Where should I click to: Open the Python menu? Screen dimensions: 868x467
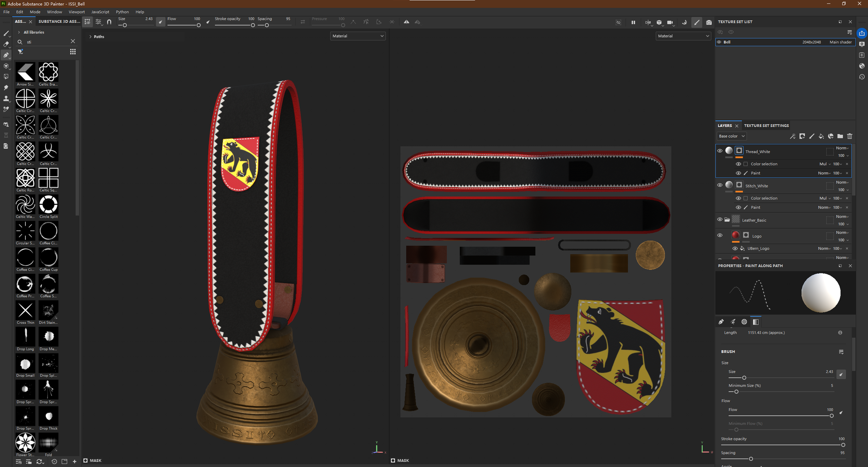click(122, 12)
